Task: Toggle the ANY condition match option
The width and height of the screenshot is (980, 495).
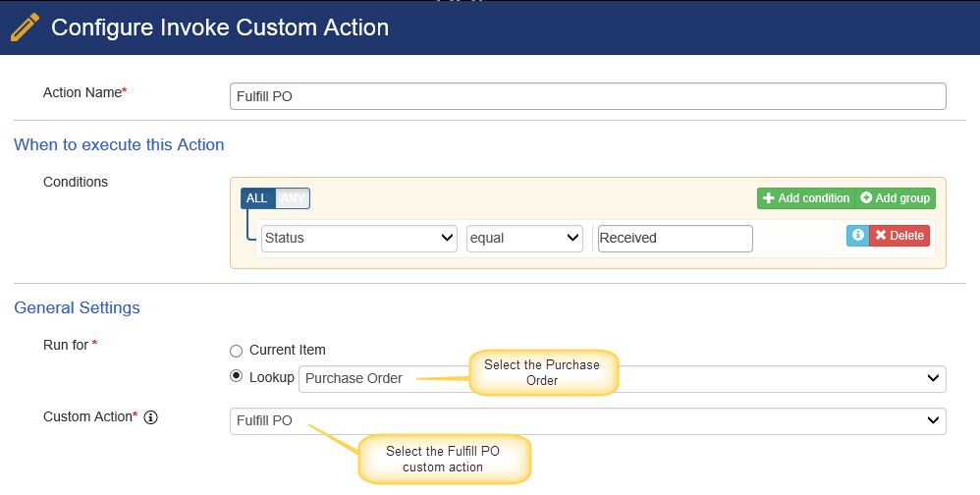Action: pos(293,198)
